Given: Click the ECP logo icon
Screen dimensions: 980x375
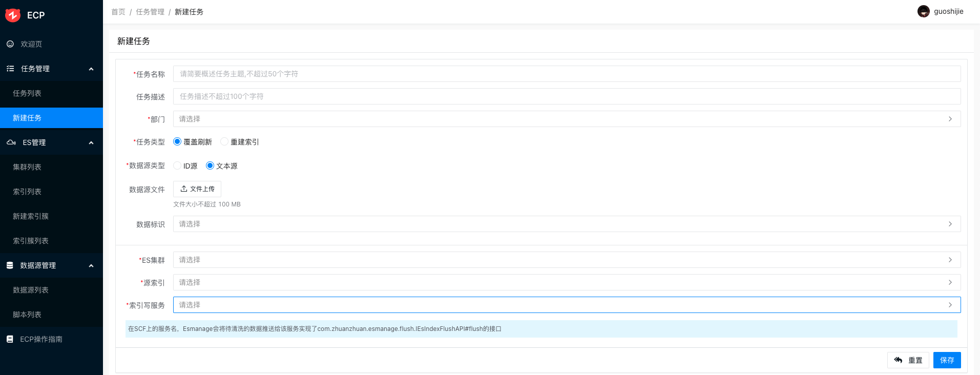Looking at the screenshot, I should (x=13, y=15).
